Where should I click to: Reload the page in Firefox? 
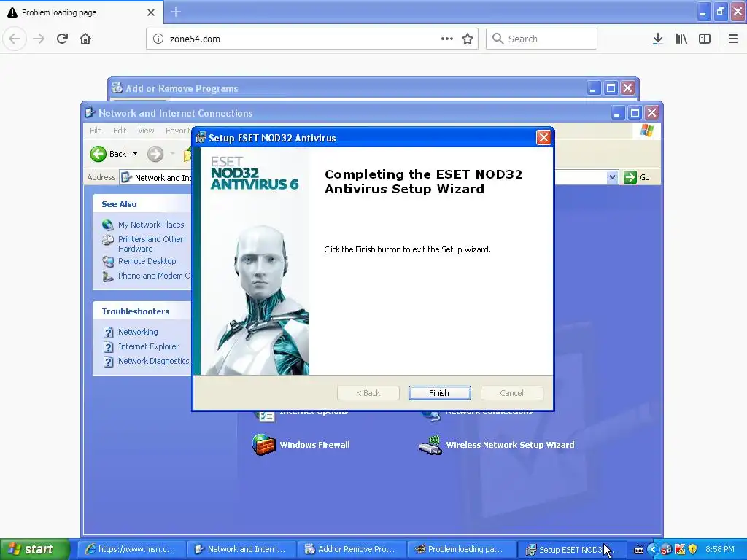[62, 39]
